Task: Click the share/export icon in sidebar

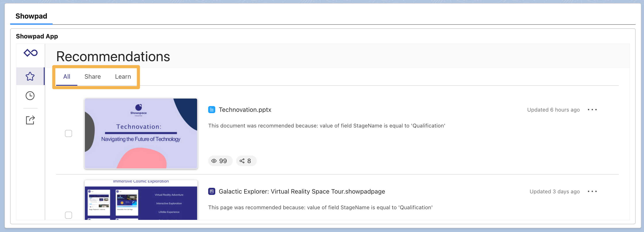Action: [x=30, y=120]
